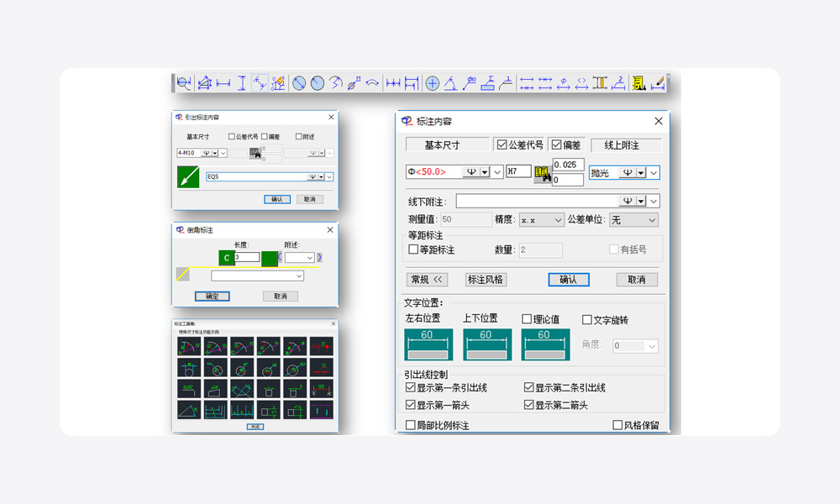This screenshot has width=840, height=504.
Task: Expand the EQS dropdown in 引出标注内容
Action: click(329, 176)
